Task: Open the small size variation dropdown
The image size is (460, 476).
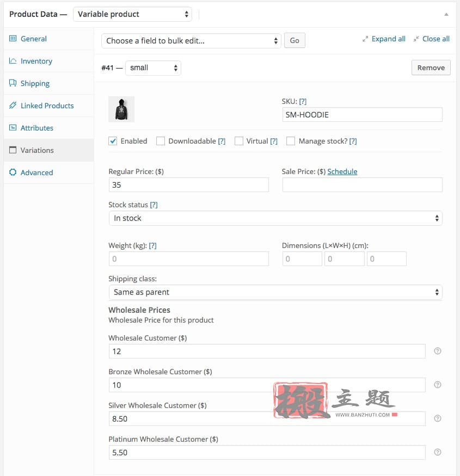Action: (x=153, y=67)
